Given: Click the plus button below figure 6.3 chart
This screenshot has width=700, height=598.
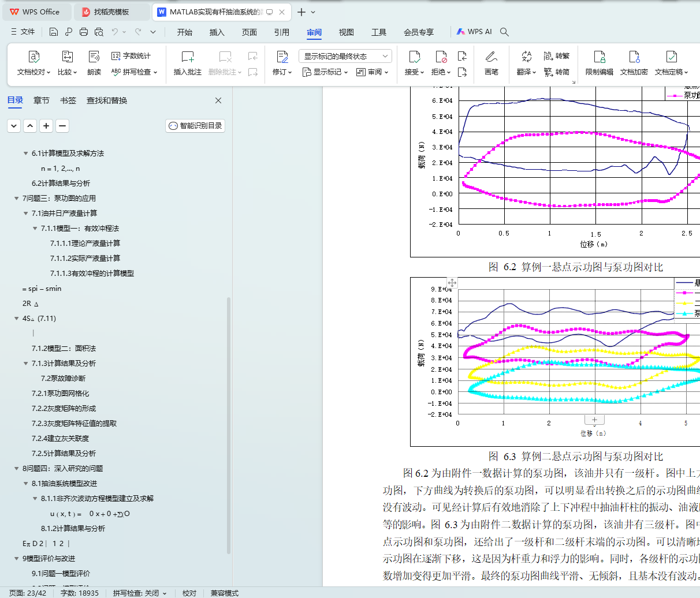Looking at the screenshot, I should click(594, 420).
